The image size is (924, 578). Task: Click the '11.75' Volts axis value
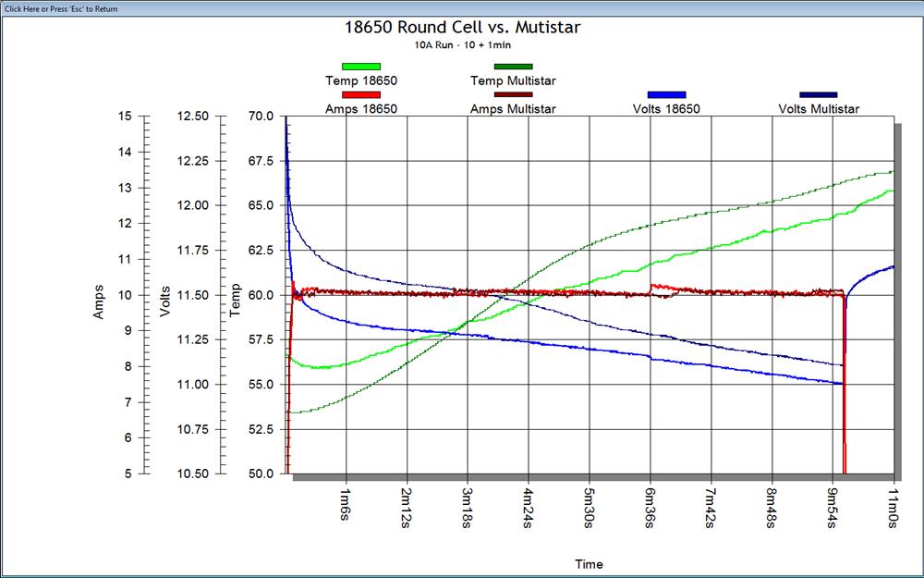coord(193,251)
